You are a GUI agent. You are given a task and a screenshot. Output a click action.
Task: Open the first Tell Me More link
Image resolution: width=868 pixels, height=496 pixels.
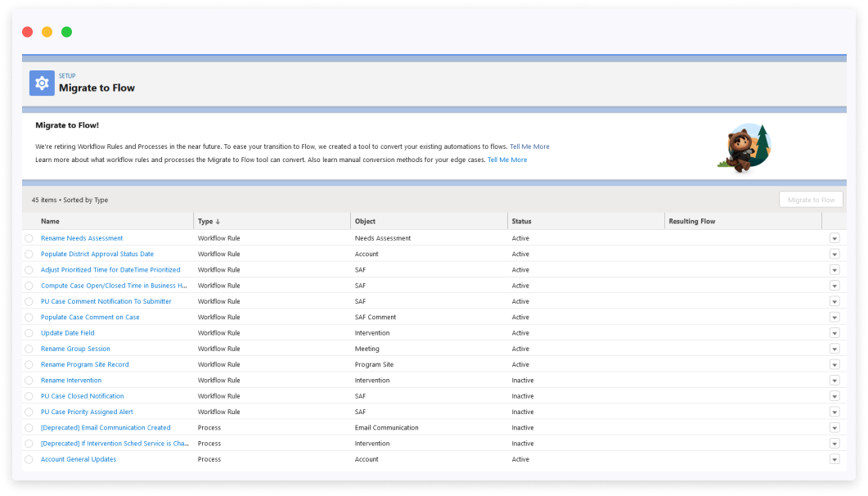[529, 147]
